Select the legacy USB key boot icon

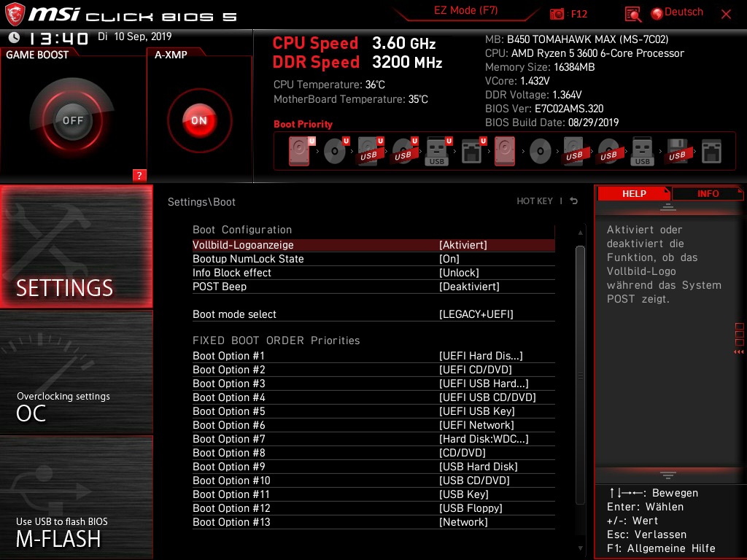point(642,151)
